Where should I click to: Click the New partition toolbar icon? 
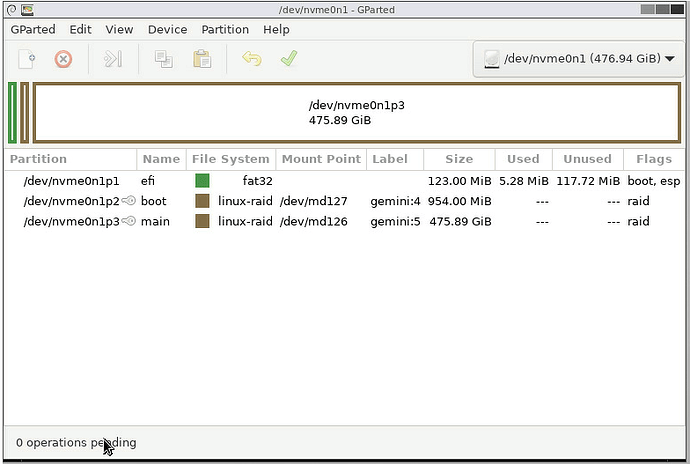[26, 59]
